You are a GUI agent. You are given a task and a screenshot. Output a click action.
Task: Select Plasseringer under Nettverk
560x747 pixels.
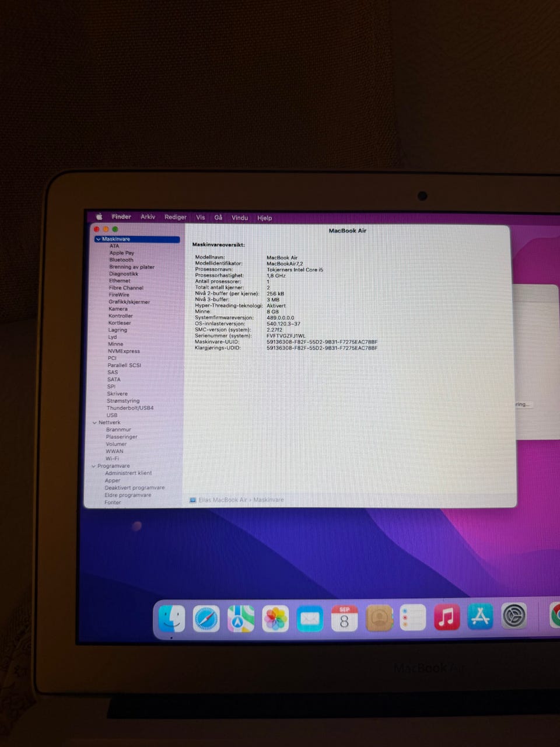(x=122, y=437)
